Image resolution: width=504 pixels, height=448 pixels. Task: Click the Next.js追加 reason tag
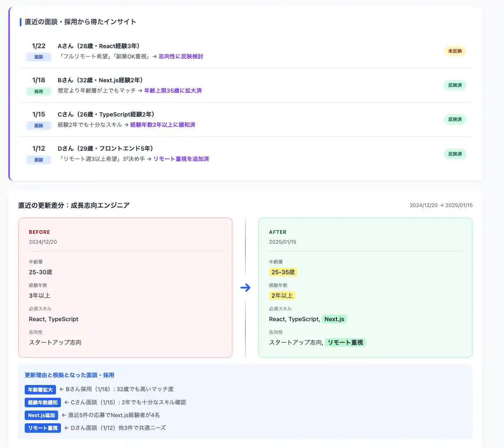tap(41, 415)
